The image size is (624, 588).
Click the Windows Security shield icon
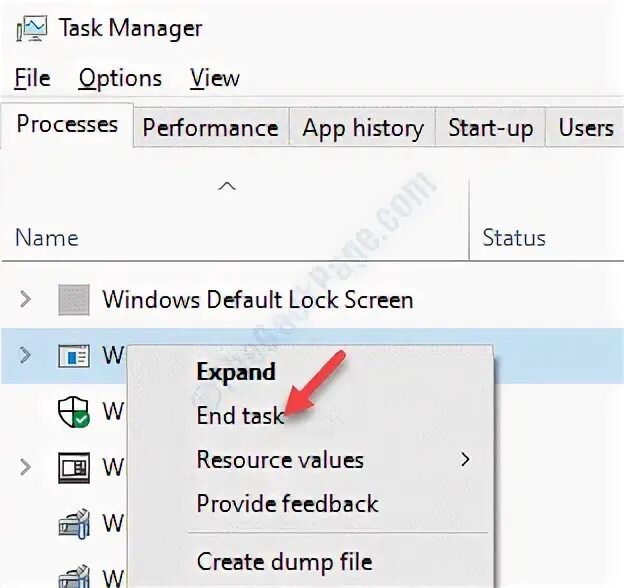(x=74, y=411)
